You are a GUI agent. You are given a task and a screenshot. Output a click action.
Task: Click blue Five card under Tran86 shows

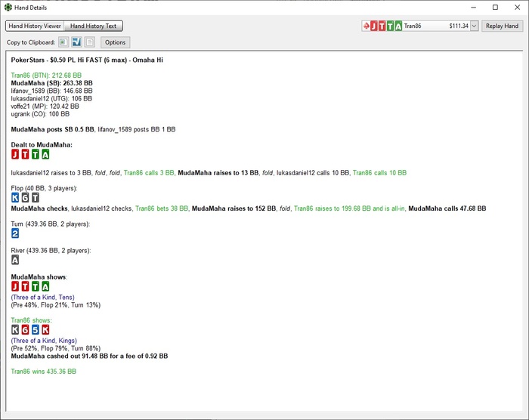click(36, 329)
